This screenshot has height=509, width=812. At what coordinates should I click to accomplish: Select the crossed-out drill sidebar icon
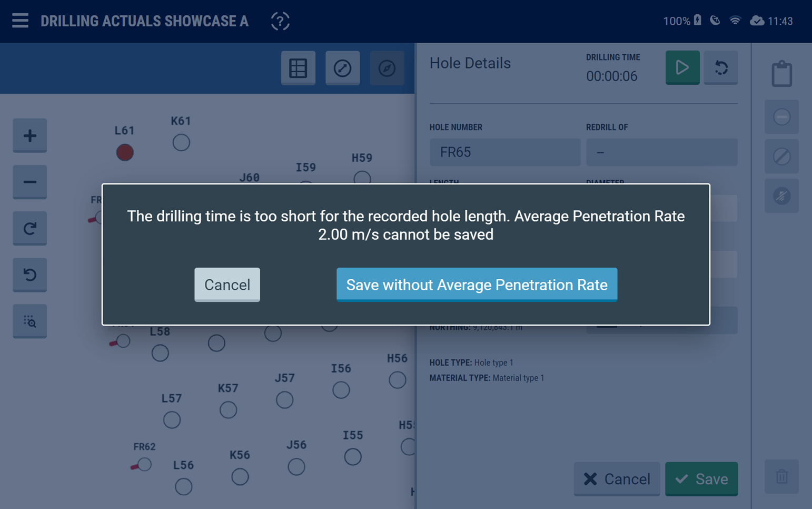click(x=782, y=196)
